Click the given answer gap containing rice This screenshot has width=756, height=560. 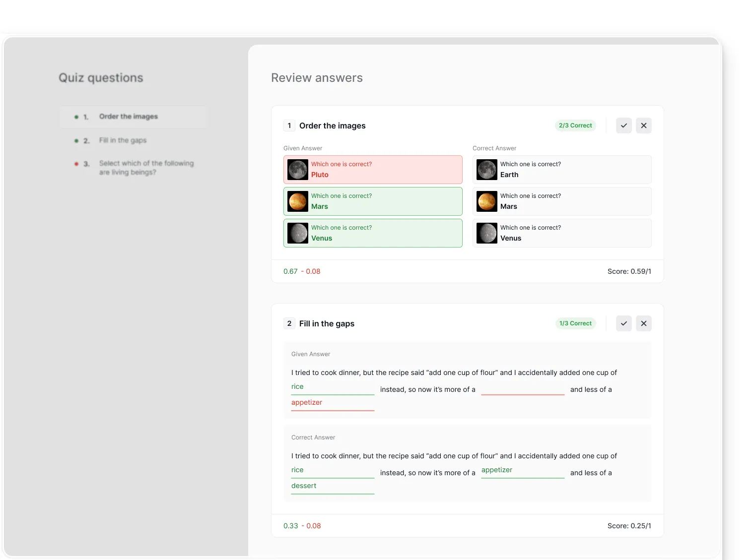tap(333, 387)
